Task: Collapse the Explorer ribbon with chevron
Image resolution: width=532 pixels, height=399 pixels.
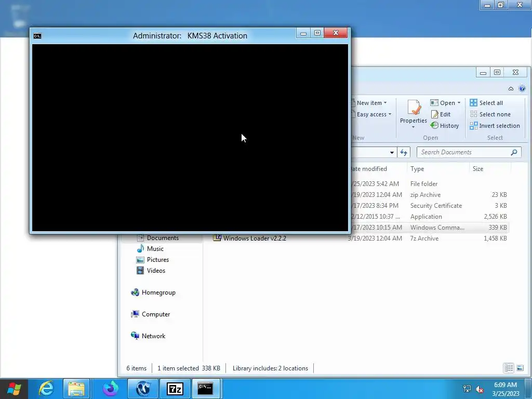Action: point(511,89)
